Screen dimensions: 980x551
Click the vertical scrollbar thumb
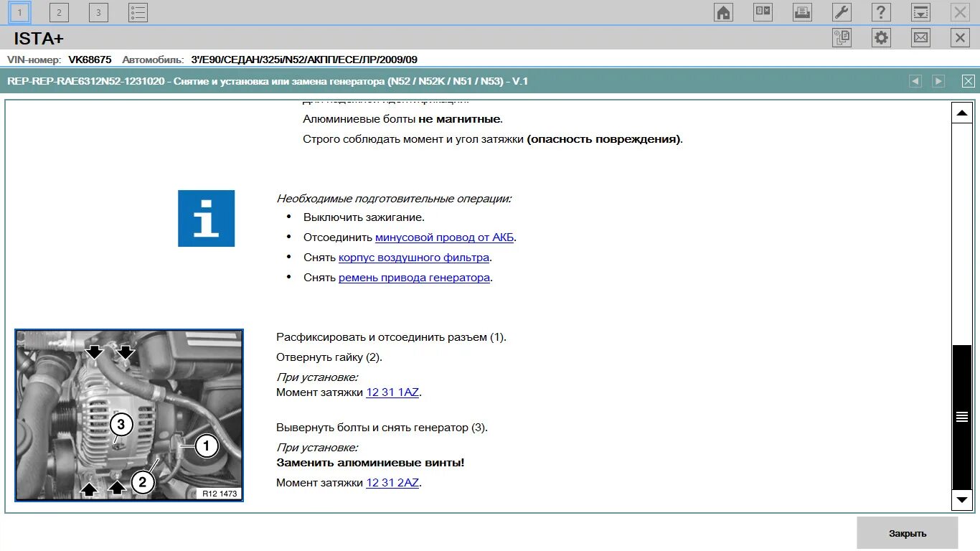[x=962, y=416]
